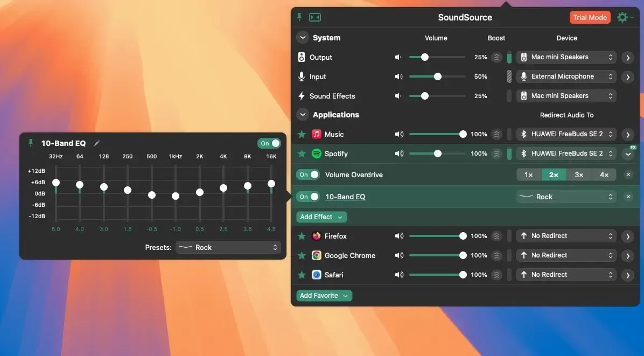This screenshot has height=356, width=644.
Task: Collapse the System section
Action: pos(303,37)
